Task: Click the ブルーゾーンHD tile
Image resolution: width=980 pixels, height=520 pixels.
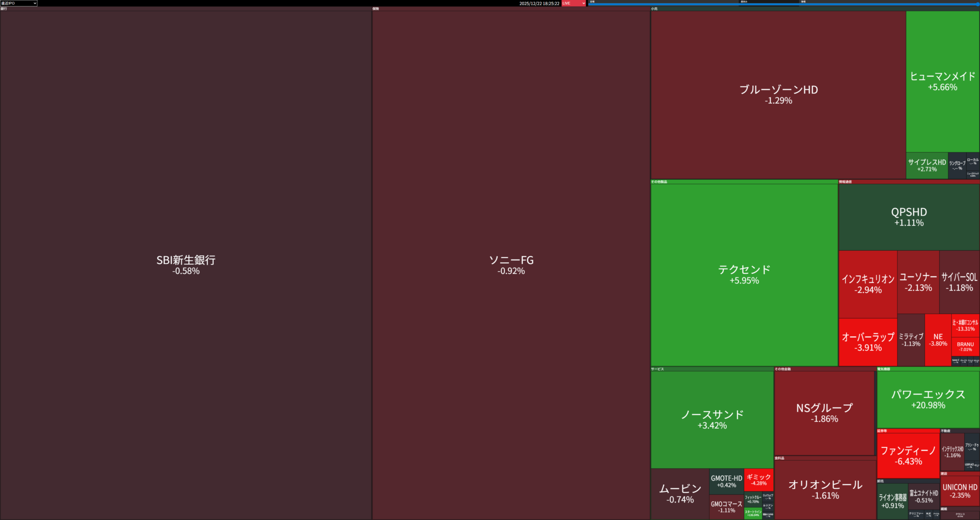Action: tap(778, 94)
